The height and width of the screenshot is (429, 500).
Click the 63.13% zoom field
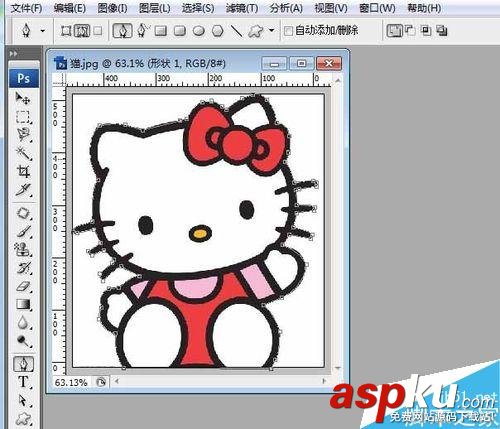(x=71, y=382)
